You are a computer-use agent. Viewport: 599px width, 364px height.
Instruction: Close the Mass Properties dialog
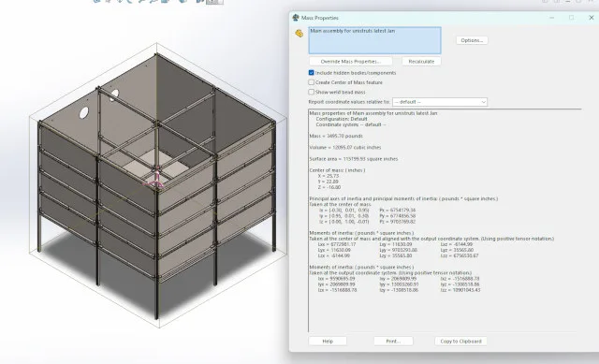point(592,18)
